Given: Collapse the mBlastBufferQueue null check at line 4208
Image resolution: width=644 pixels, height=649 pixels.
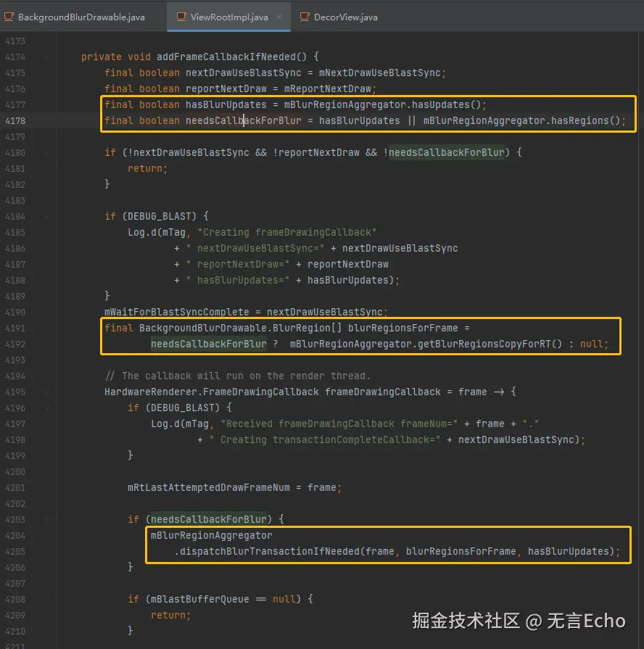Looking at the screenshot, I should pos(46,600).
